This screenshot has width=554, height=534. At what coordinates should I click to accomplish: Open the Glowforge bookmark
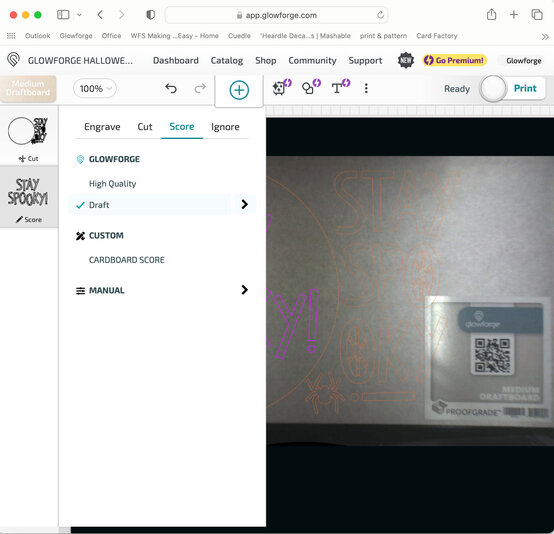tap(76, 36)
